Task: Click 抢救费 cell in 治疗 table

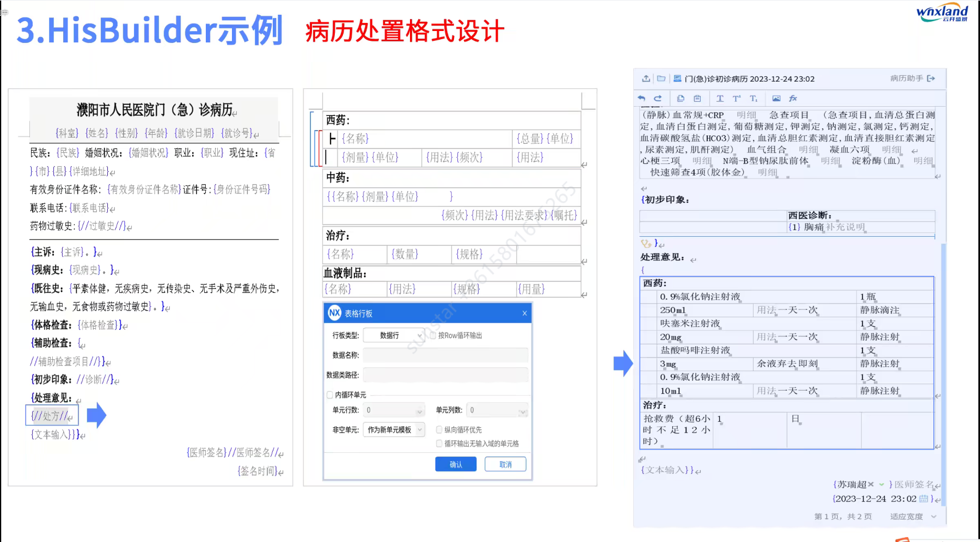Action: tap(676, 429)
